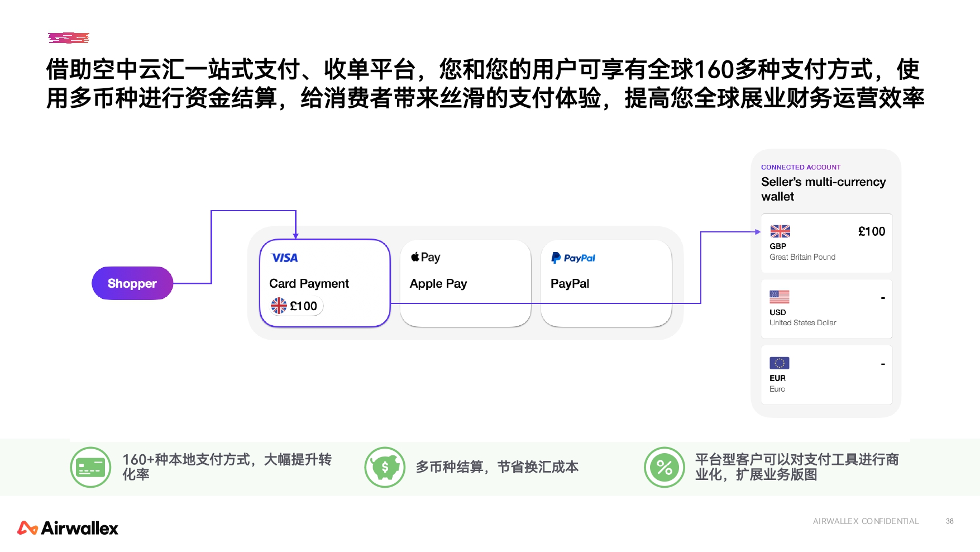Select the green piggy bank icon

[x=385, y=467]
